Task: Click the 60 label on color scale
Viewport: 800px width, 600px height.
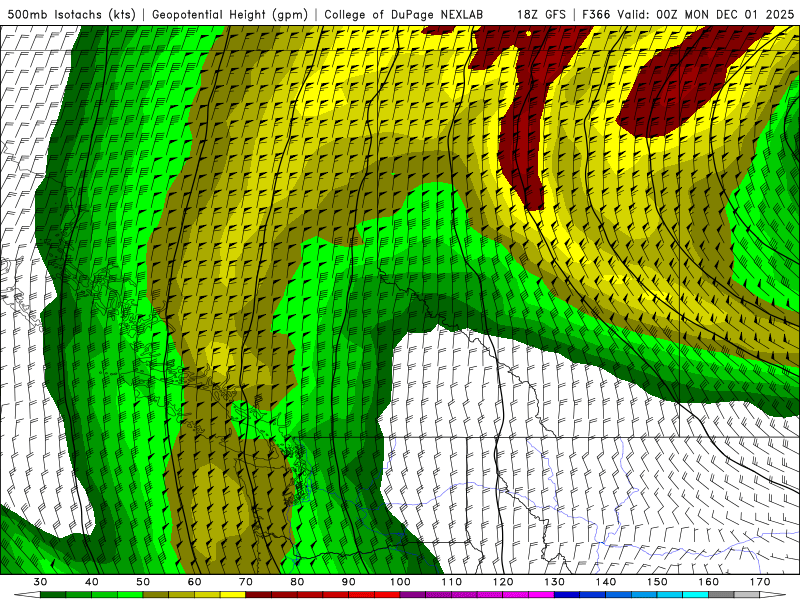Action: click(194, 582)
